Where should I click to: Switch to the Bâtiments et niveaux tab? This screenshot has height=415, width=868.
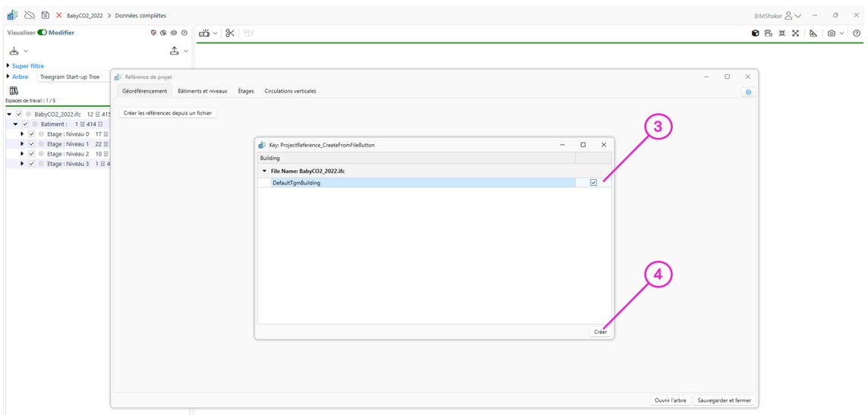tap(202, 91)
